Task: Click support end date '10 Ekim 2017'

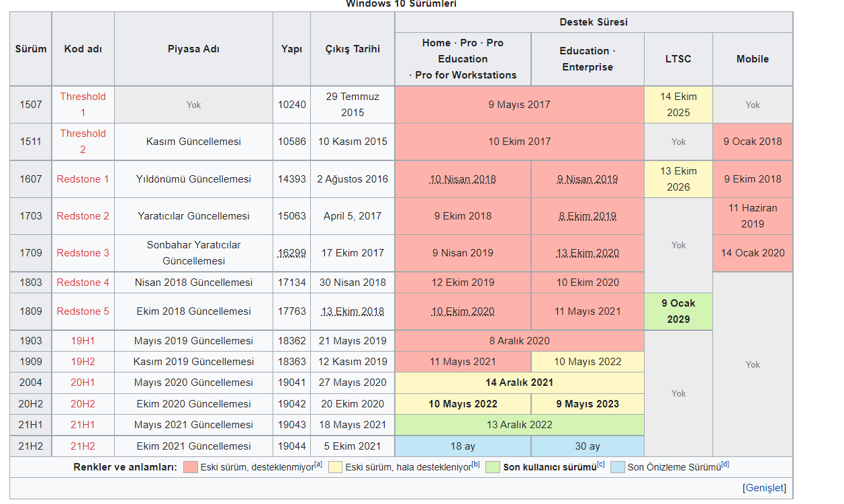Action: (519, 142)
